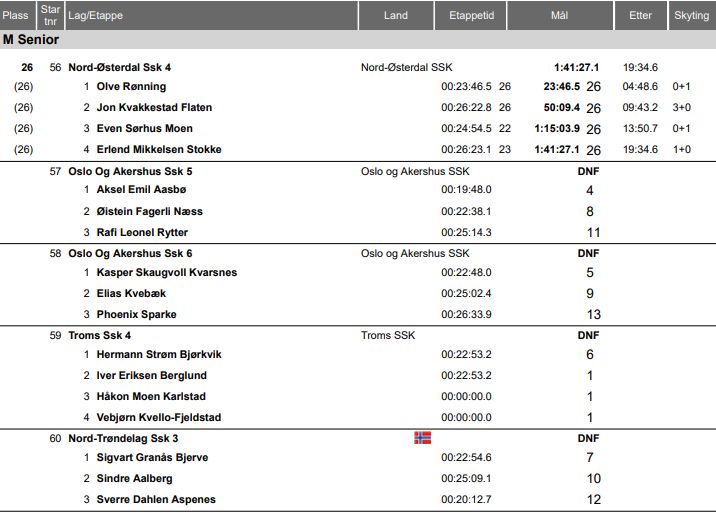Viewport: 716px width, 513px height.
Task: Click the Land column header
Action: pos(396,15)
